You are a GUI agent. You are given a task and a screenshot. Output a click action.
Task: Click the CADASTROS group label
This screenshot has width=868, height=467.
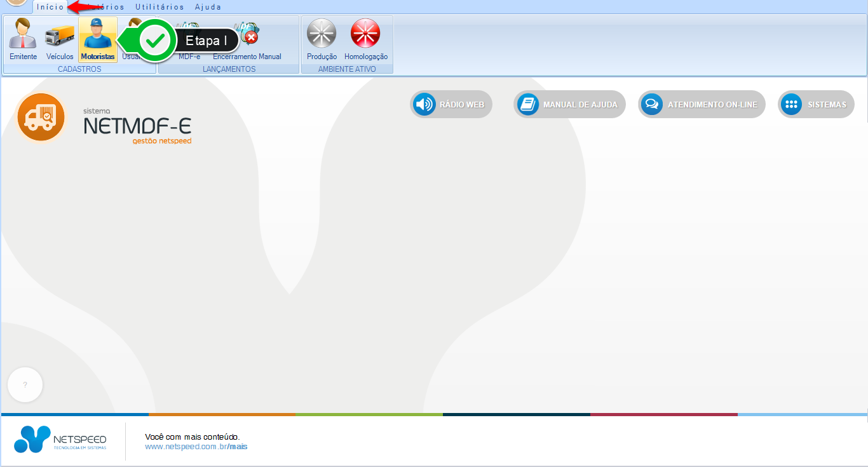click(79, 69)
